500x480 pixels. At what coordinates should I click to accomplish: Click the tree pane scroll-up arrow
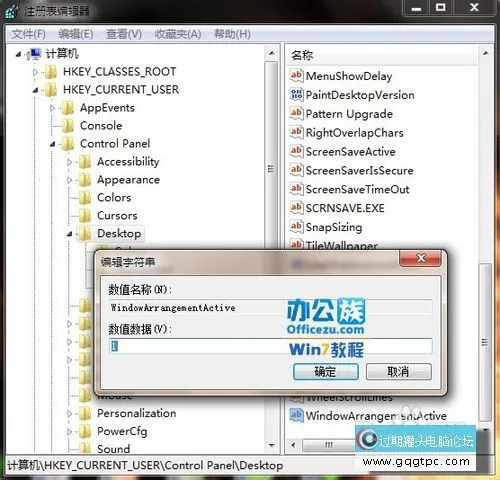click(272, 53)
